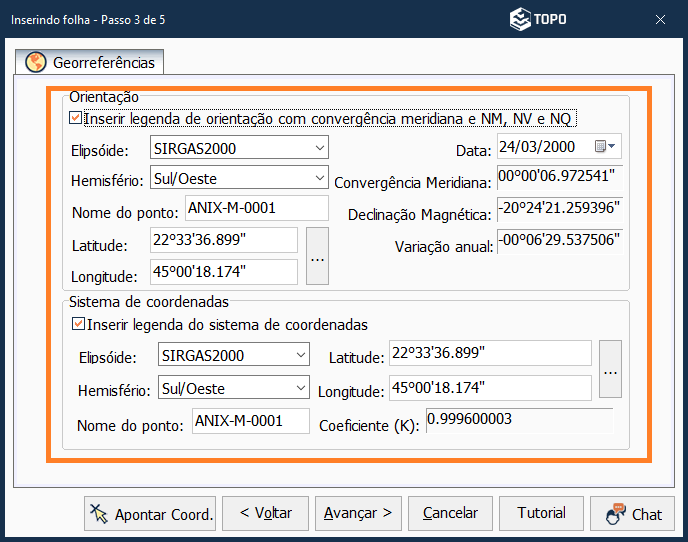Image resolution: width=688 pixels, height=542 pixels.
Task: Open the Chat support button
Action: [x=633, y=514]
